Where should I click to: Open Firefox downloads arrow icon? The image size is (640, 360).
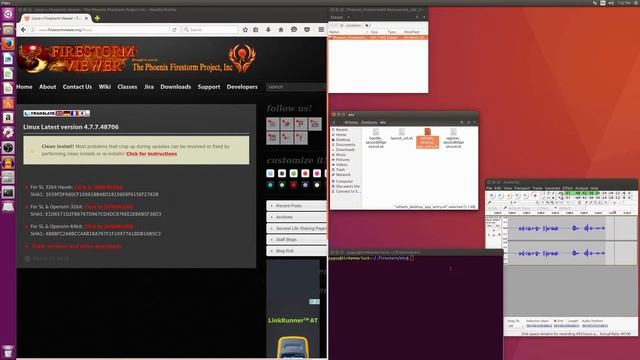coord(268,29)
